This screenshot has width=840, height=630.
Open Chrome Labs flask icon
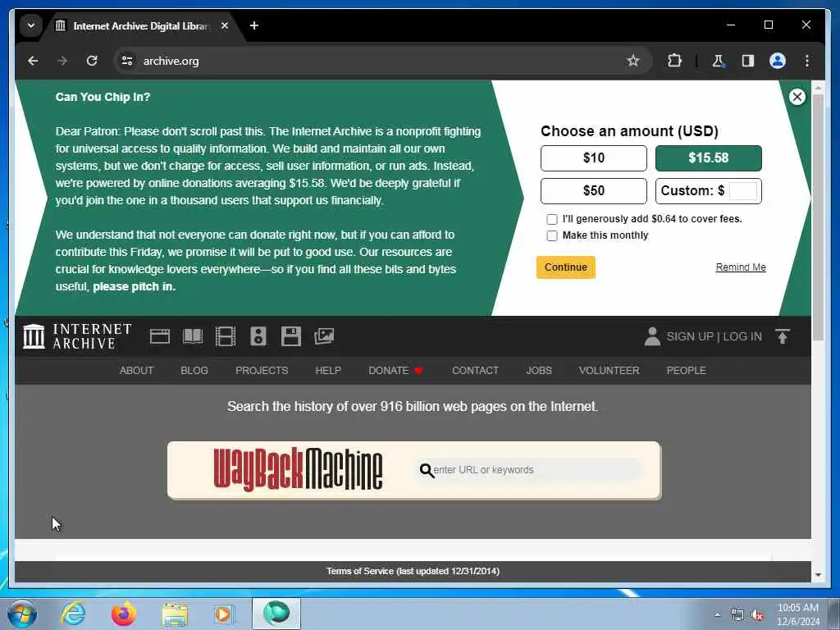pos(718,61)
